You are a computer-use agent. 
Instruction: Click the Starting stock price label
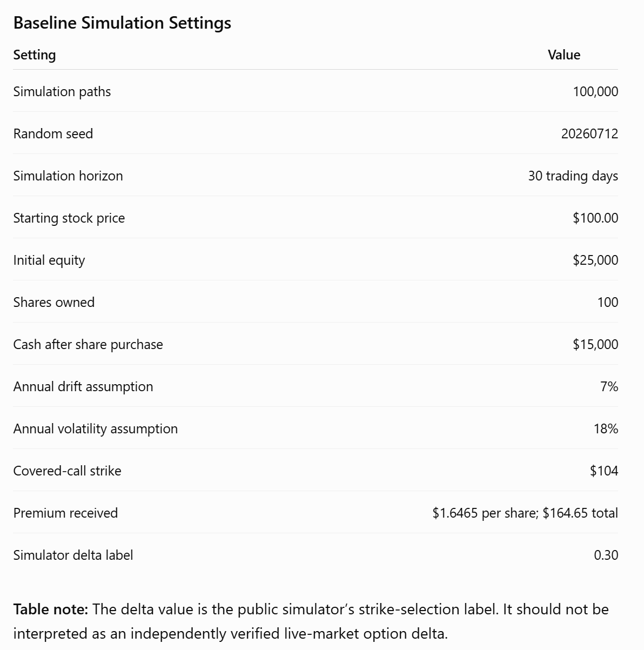coord(69,218)
